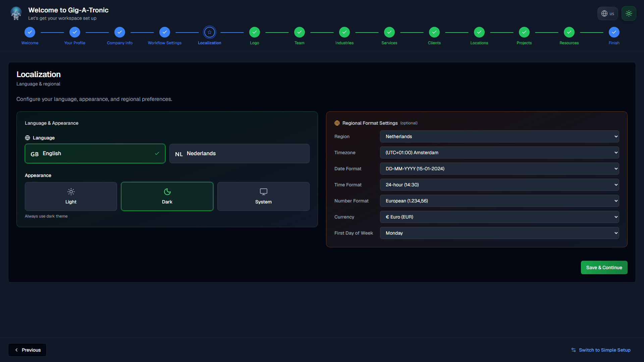This screenshot has width=644, height=362.
Task: Click the "(optional)" label text
Action: (x=409, y=123)
